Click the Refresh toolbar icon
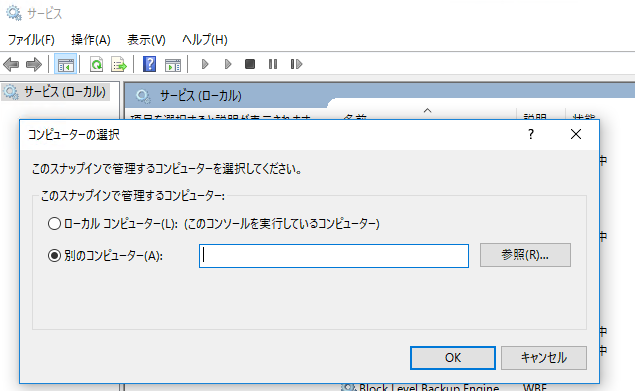Screen dimensions: 635x391 96,64
